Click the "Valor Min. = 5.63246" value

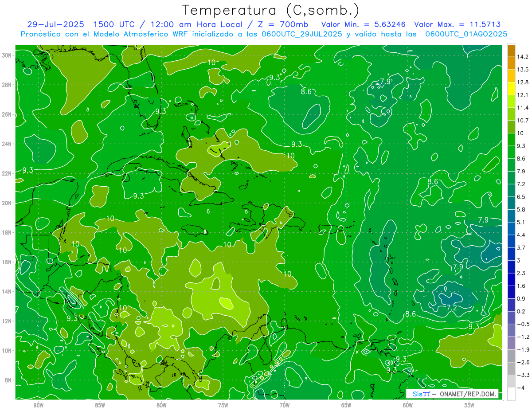pos(363,24)
